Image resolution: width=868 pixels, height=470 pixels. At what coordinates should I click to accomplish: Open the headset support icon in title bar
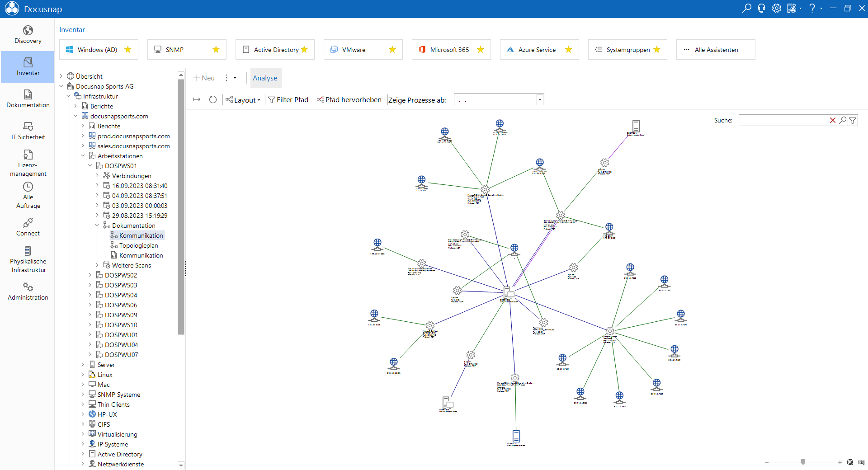762,8
